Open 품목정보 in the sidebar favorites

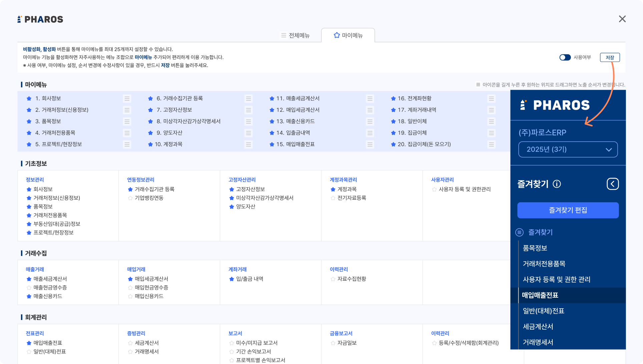pos(535,248)
